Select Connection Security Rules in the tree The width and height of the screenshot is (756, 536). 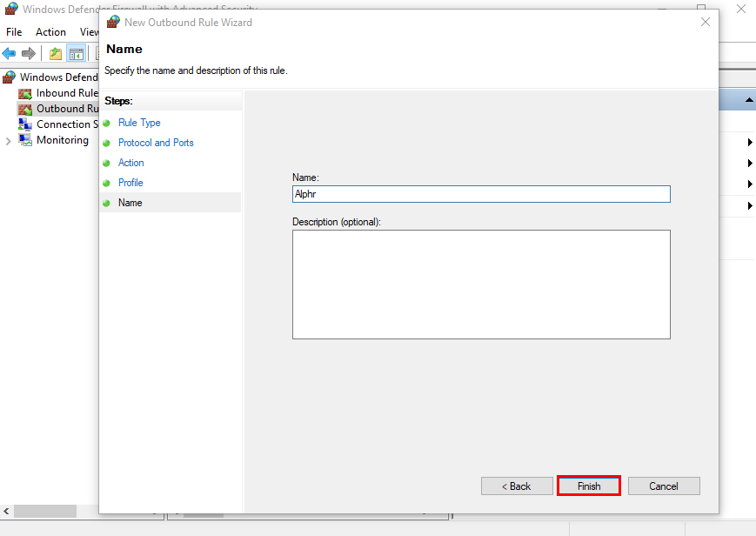pyautogui.click(x=67, y=124)
